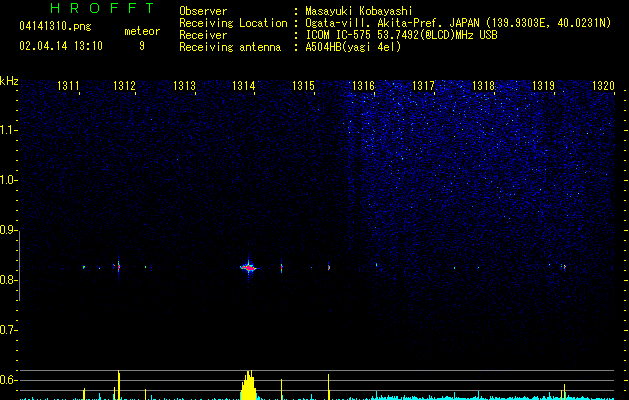This screenshot has width=629, height=400.
Task: Click the Observer label
Action: [x=203, y=11]
